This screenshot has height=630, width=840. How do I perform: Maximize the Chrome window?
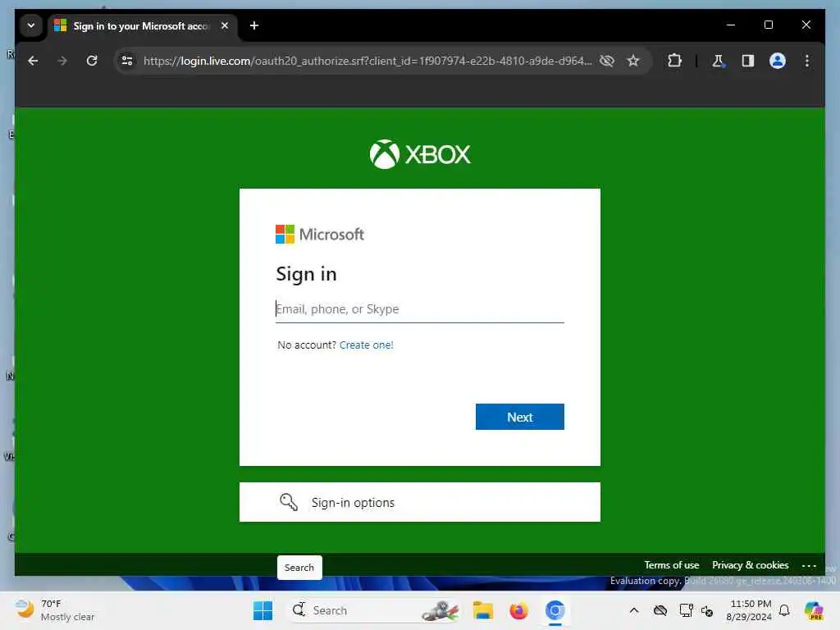click(x=768, y=25)
